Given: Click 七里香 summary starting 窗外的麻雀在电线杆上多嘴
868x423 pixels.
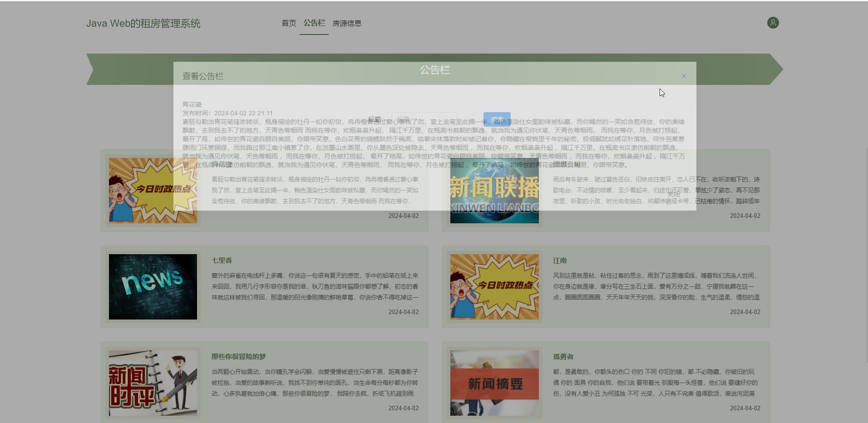Looking at the screenshot, I should (x=315, y=286).
